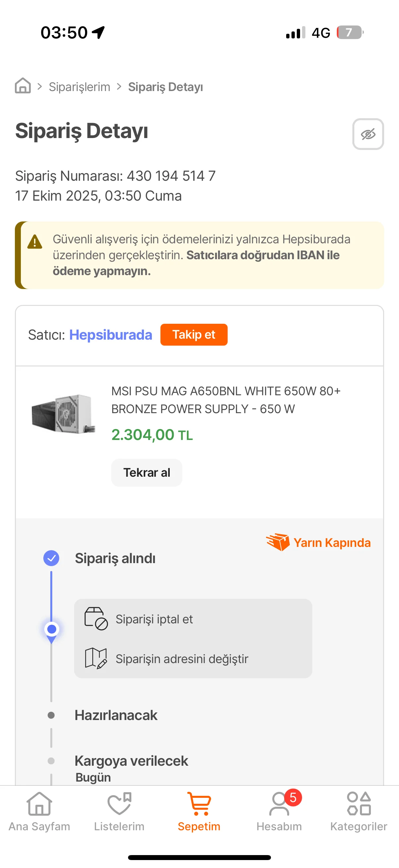
Task: Tap the cancel order box icon
Action: coord(96,619)
